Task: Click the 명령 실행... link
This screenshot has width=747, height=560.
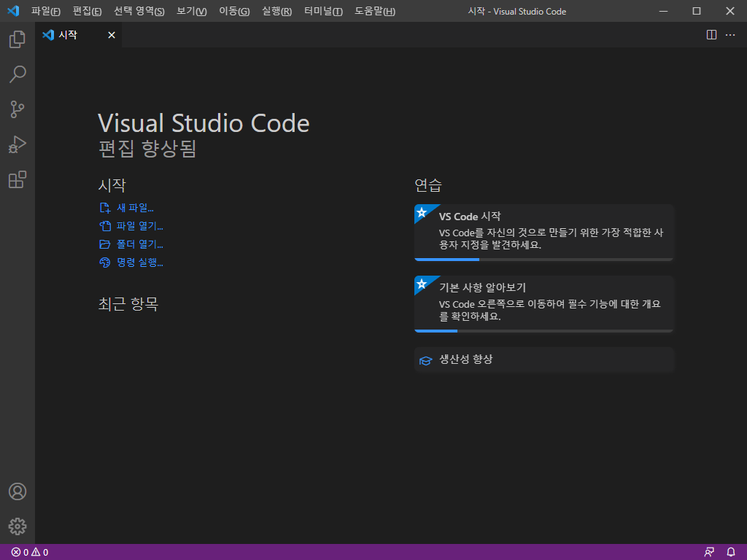Action: pos(139,262)
